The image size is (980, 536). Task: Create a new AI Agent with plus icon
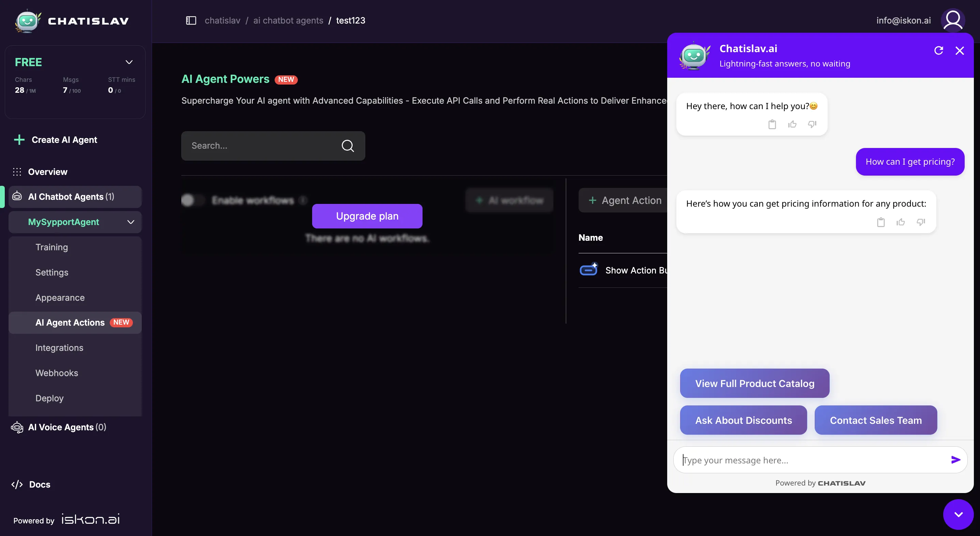19,140
